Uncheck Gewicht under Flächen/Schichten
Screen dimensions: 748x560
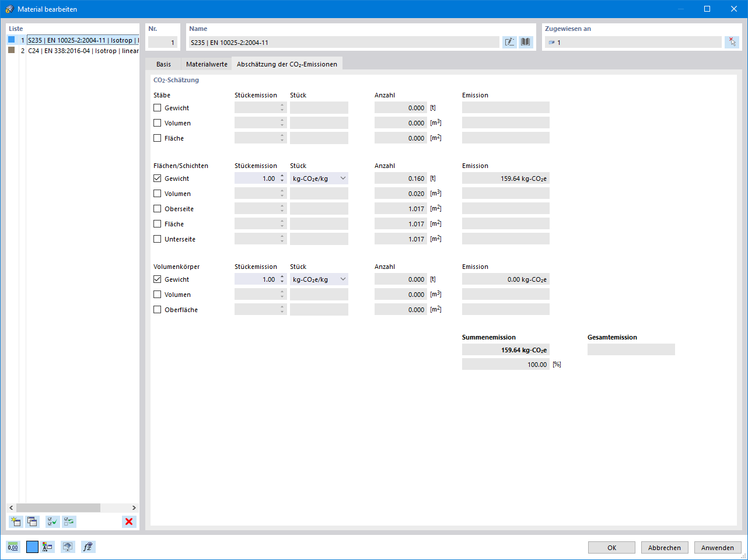(157, 178)
